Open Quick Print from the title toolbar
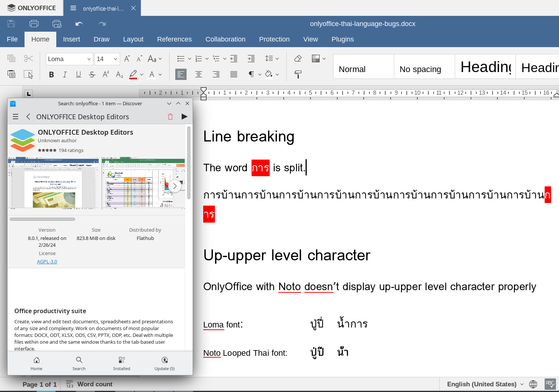 click(x=57, y=24)
